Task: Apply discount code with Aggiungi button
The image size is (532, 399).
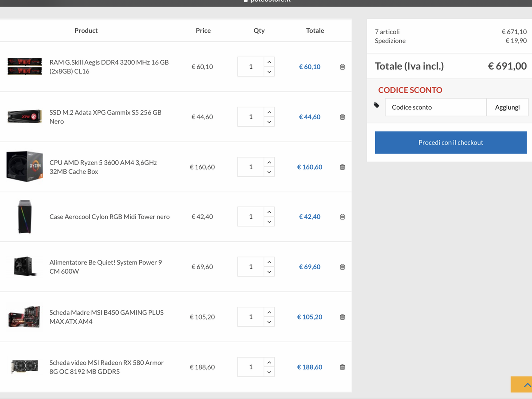Action: tap(507, 107)
